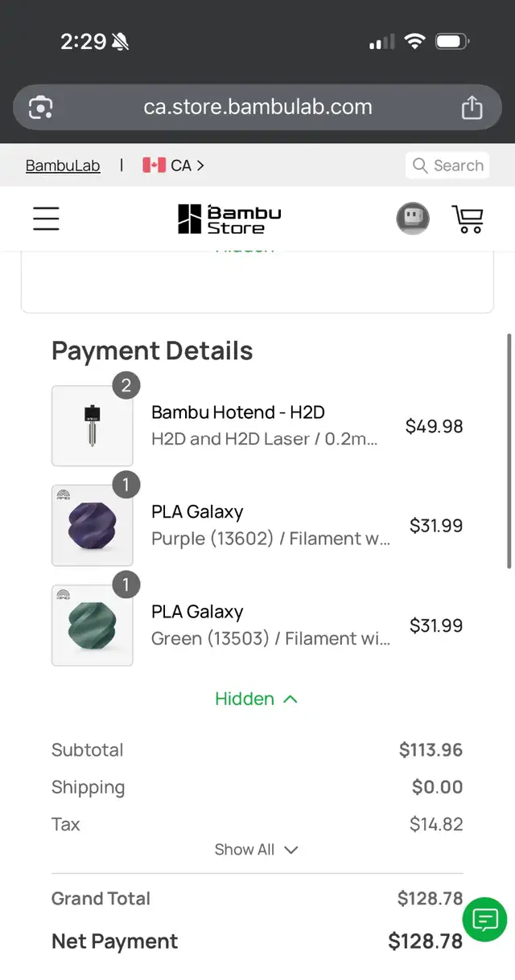Open the shopping cart
Screen dimensions: 515x980
468,219
